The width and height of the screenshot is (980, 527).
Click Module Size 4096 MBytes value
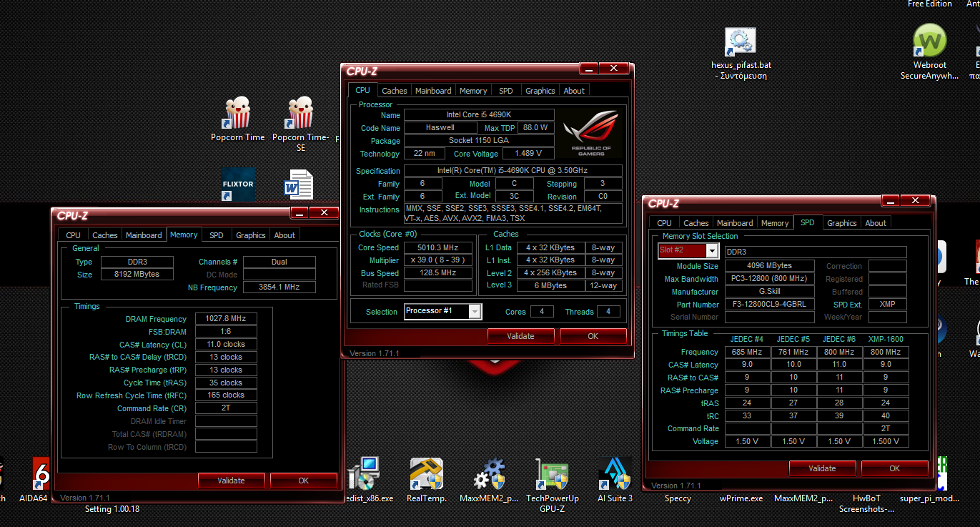point(770,266)
